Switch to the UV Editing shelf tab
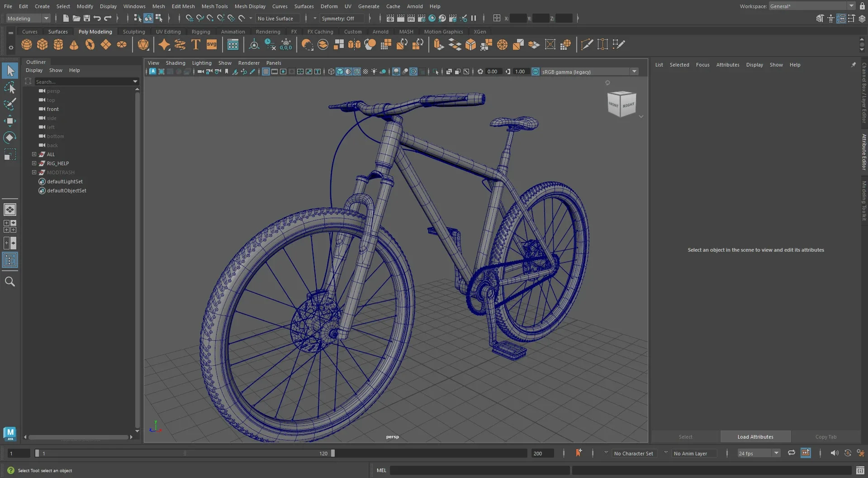 168,32
